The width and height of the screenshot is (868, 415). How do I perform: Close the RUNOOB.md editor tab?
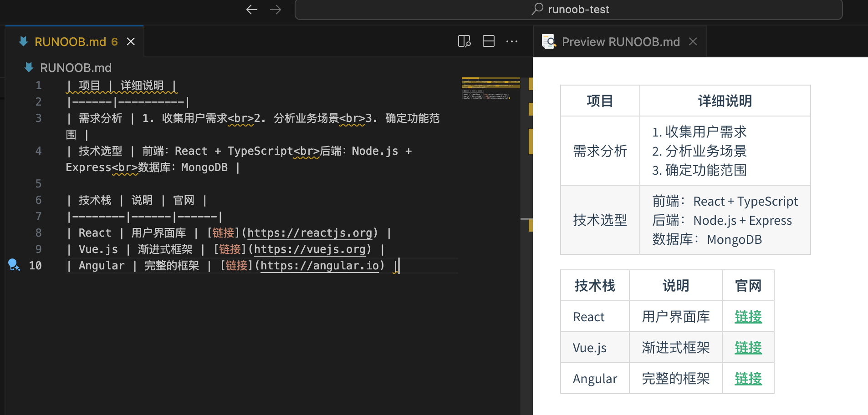[x=131, y=41]
